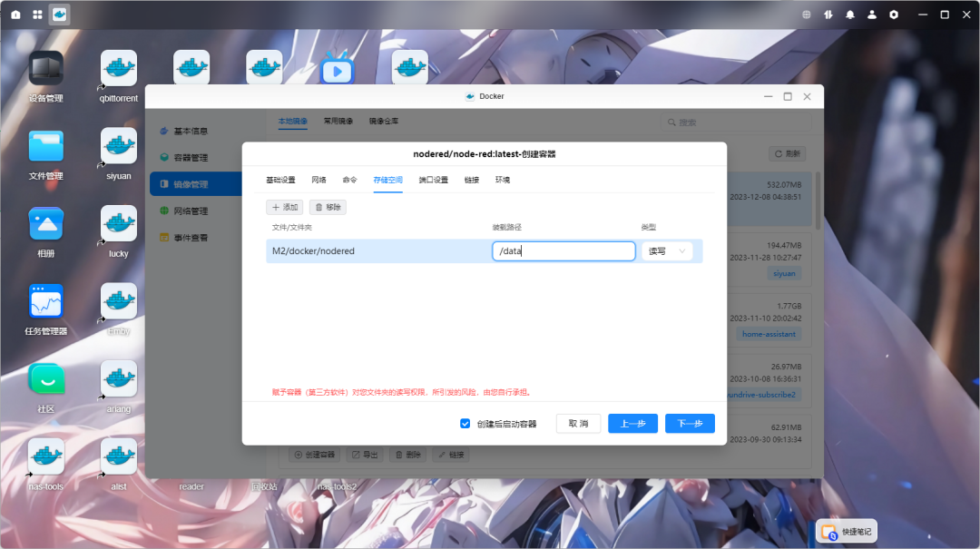Launch 任务管理器 from the desktop
This screenshot has width=980, height=549.
(x=45, y=299)
